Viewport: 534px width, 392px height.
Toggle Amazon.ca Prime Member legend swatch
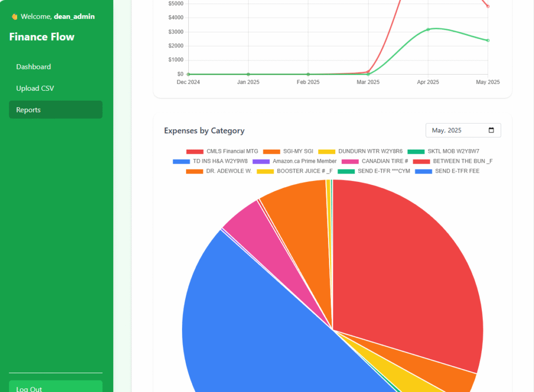tap(261, 161)
